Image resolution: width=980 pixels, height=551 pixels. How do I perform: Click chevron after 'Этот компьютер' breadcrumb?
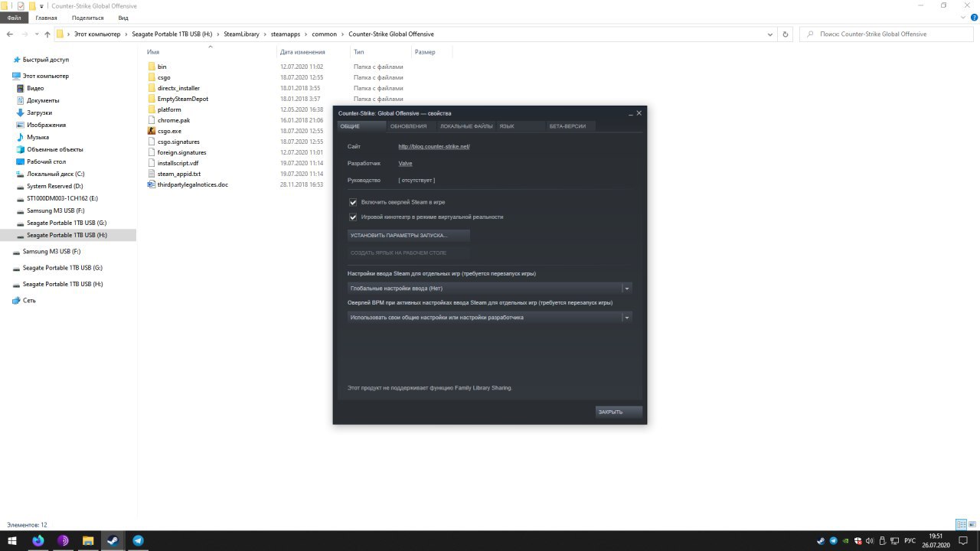126,34
